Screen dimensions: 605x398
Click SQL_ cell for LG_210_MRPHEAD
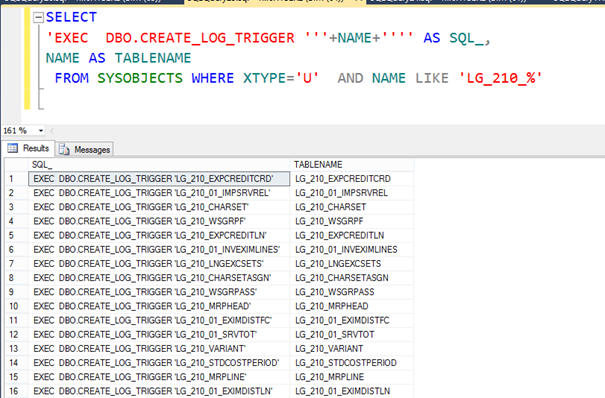tap(159, 306)
